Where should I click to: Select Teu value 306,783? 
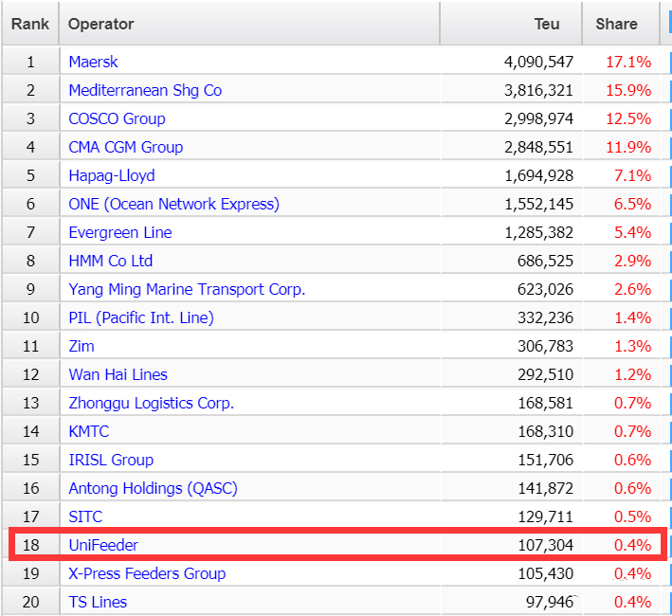tap(545, 346)
